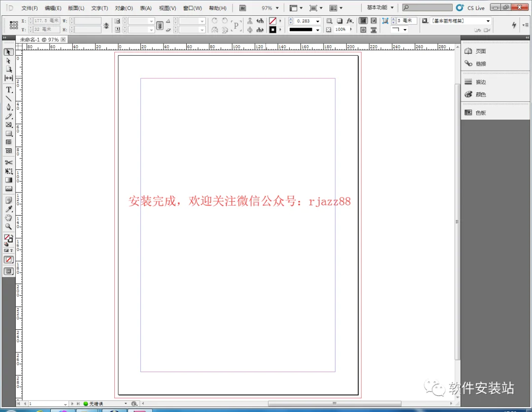Click the drop shadow icon

(x=339, y=21)
